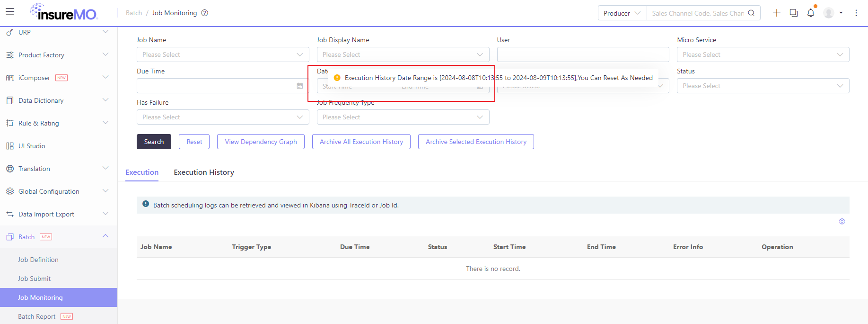Click the InsureMO logo
This screenshot has height=324, width=868.
(x=64, y=12)
